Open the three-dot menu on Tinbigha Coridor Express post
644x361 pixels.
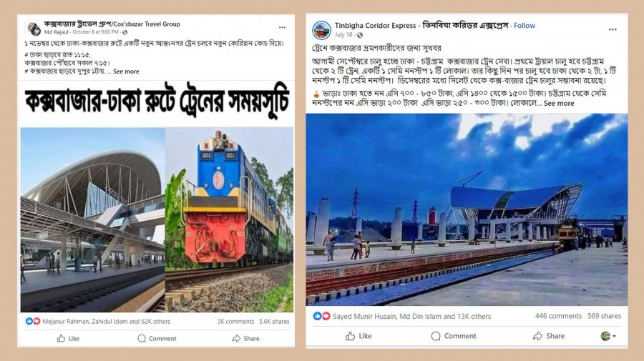pos(613,29)
